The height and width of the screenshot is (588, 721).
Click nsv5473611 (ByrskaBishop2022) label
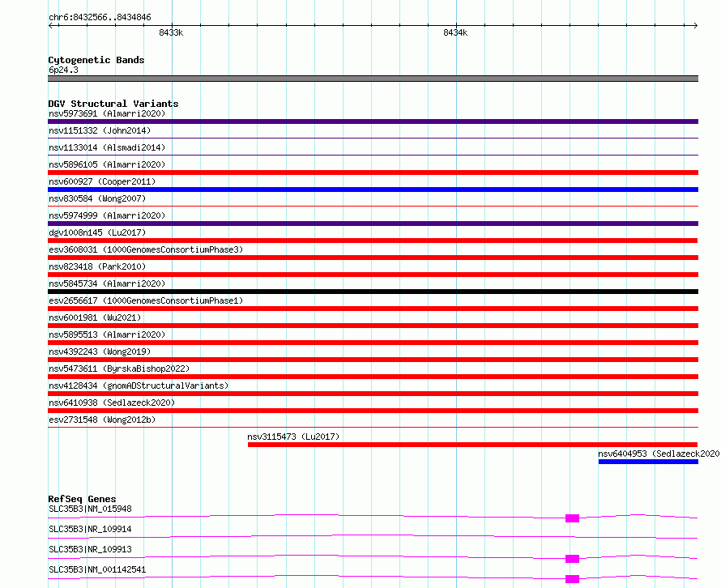pyautogui.click(x=119, y=369)
